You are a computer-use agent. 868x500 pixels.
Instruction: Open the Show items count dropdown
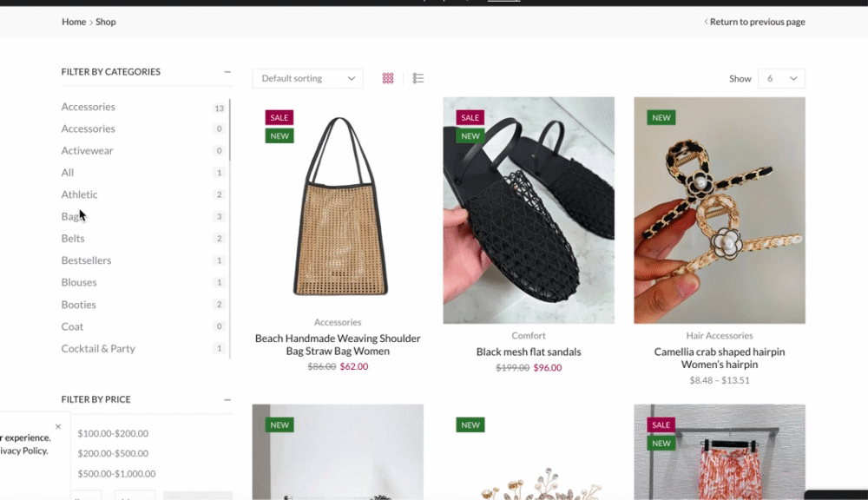781,79
